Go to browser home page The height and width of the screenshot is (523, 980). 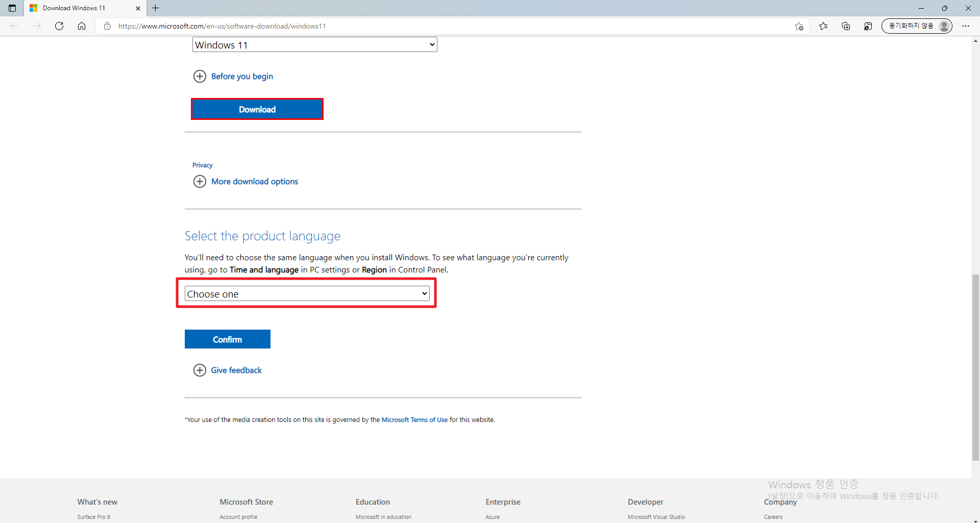(82, 26)
